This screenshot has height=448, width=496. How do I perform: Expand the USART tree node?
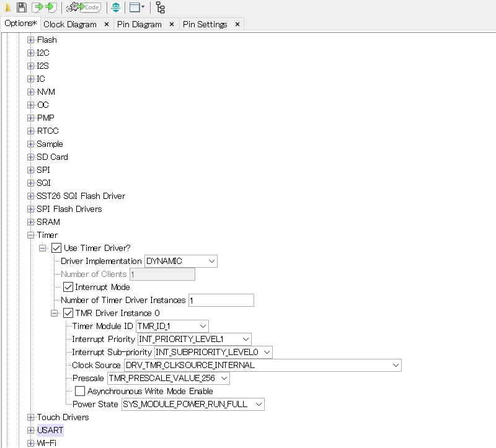[30, 430]
